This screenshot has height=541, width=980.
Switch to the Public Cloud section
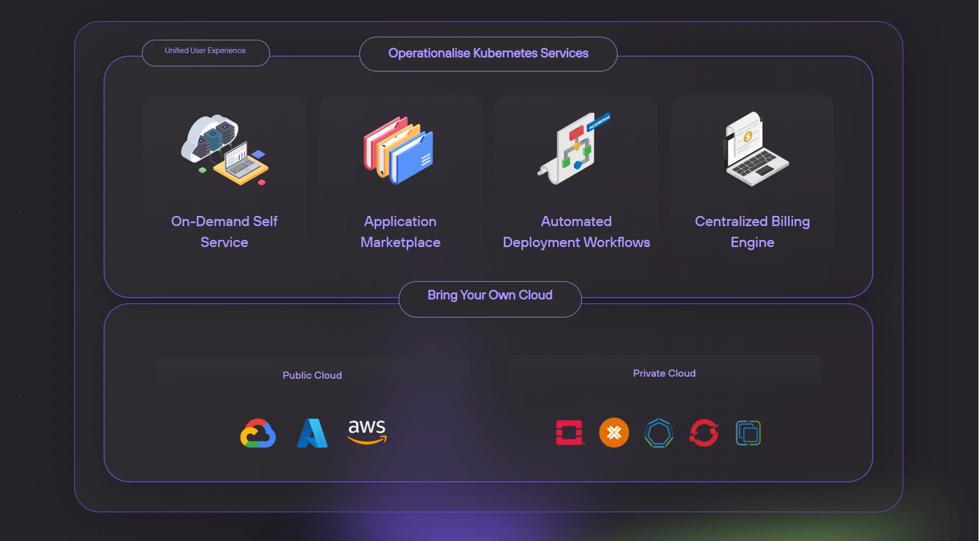312,375
